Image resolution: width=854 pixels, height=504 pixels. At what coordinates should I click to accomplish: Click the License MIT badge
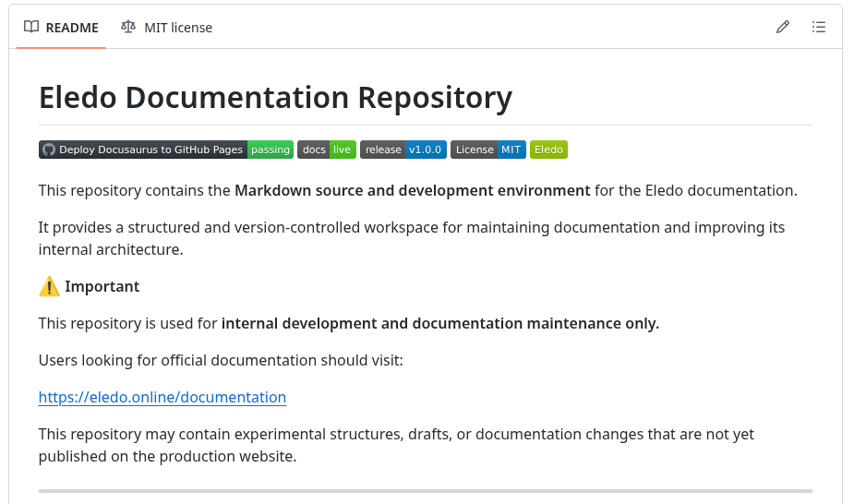pyautogui.click(x=488, y=150)
